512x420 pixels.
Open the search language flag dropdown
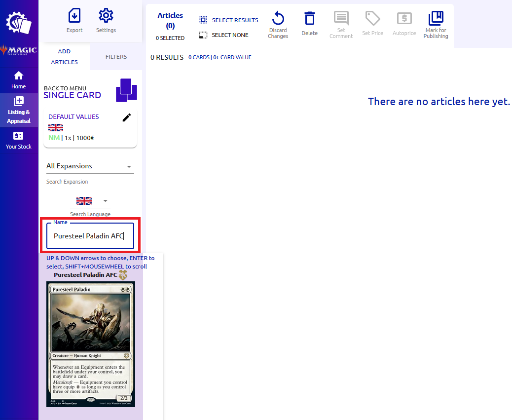tap(90, 201)
